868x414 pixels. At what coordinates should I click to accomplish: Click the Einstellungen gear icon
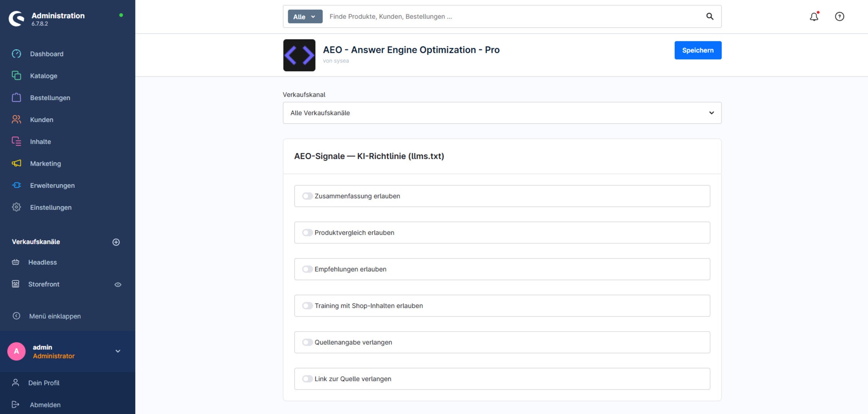point(16,207)
